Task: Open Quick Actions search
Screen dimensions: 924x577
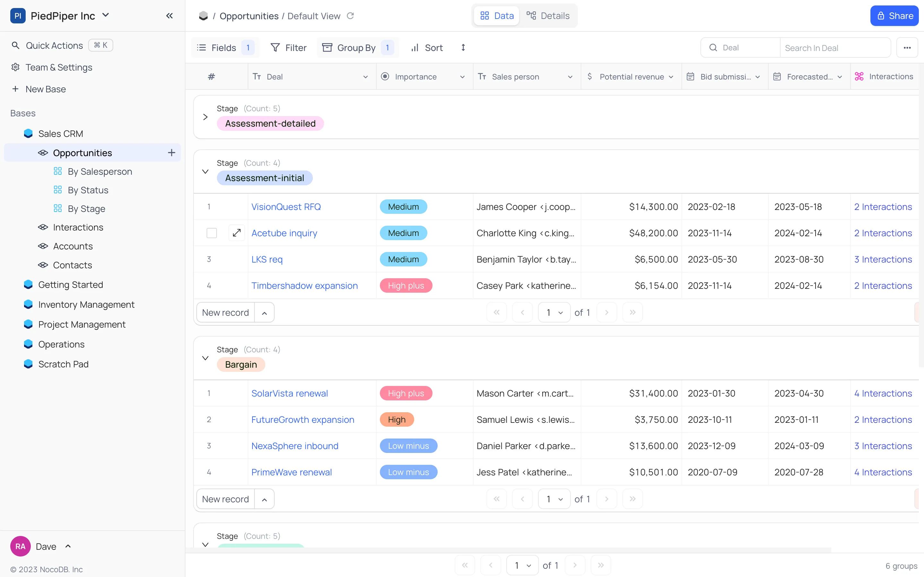Action: (x=54, y=45)
